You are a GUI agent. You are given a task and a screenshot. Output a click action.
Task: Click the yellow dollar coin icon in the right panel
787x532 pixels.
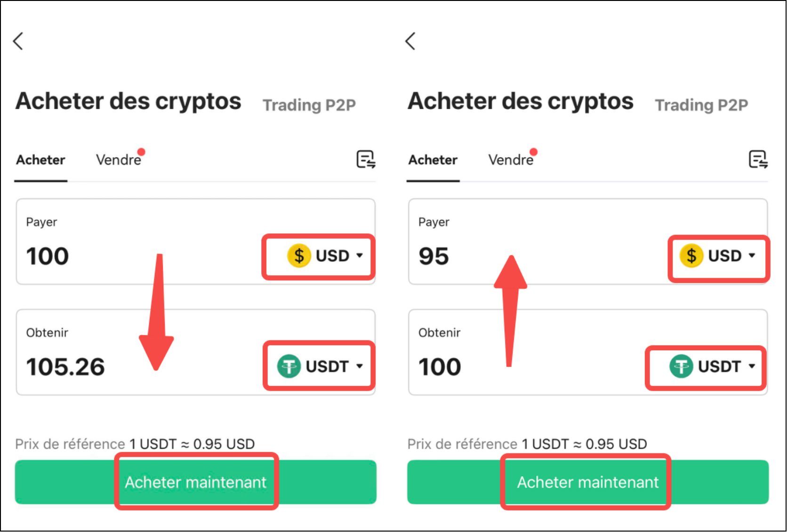click(691, 256)
